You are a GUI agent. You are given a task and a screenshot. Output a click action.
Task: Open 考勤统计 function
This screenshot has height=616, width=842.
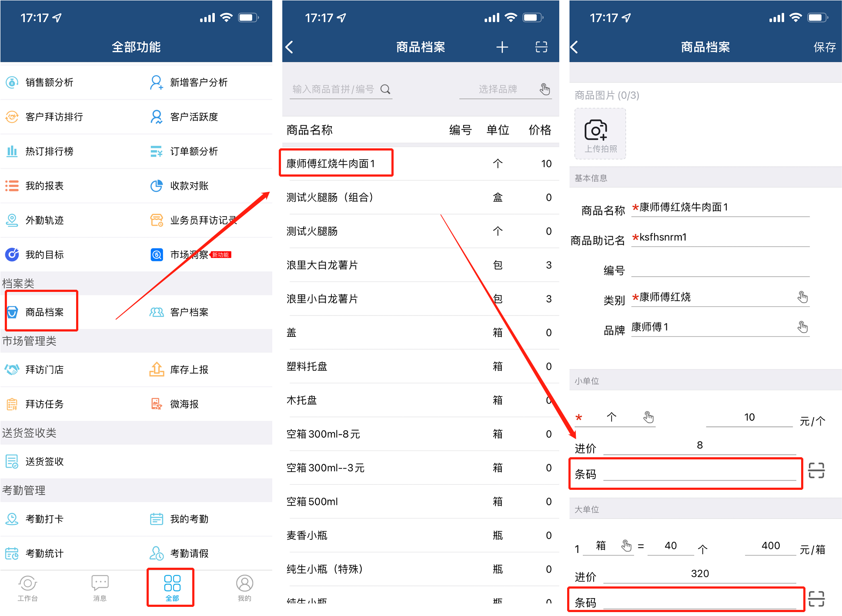point(36,553)
